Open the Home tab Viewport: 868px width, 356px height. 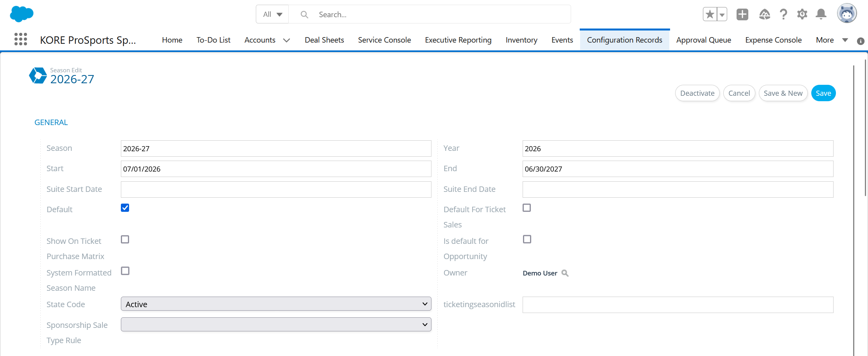point(172,40)
